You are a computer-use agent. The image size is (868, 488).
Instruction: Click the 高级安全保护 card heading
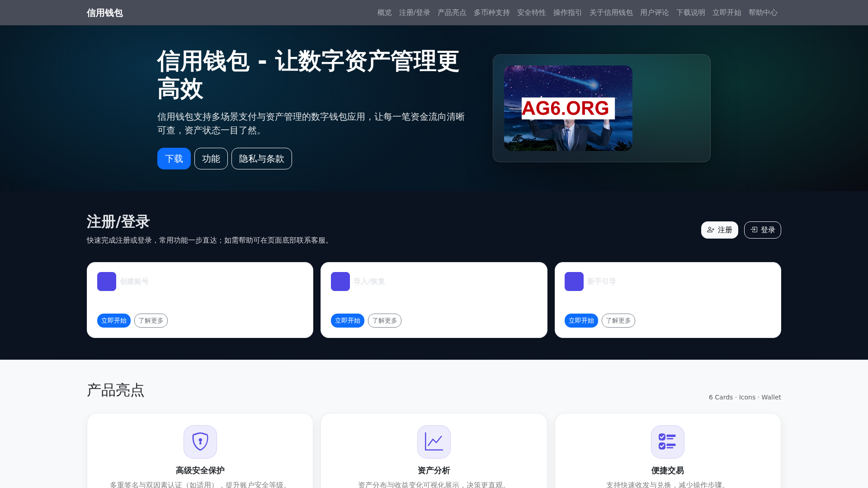pyautogui.click(x=200, y=470)
